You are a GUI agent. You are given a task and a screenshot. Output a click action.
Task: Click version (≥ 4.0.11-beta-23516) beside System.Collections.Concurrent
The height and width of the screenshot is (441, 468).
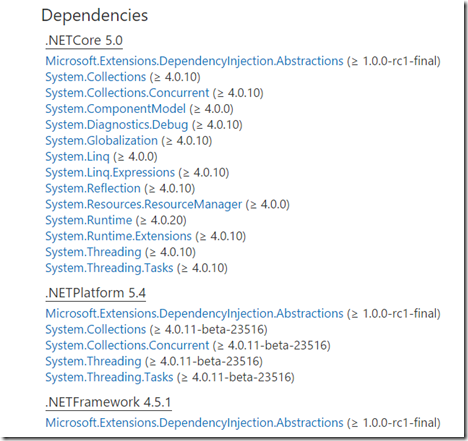click(x=272, y=346)
